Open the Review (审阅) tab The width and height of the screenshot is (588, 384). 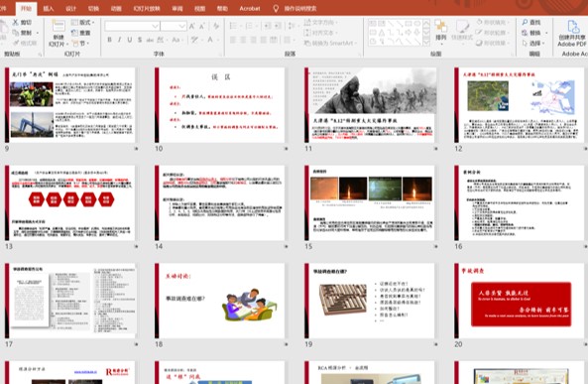click(x=177, y=8)
